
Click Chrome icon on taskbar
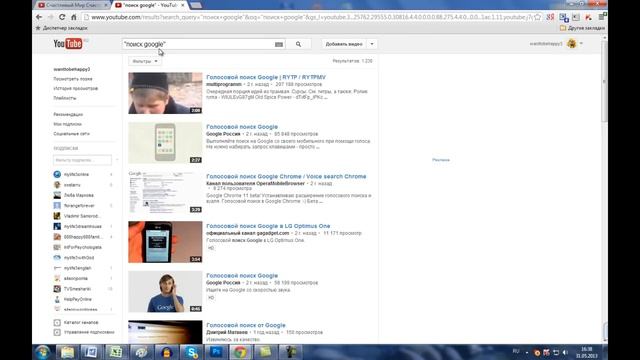[240, 352]
